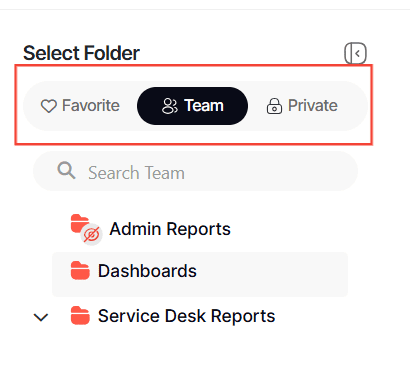Switch to the Team tab
Screen dimensions: 410x380
tap(192, 106)
